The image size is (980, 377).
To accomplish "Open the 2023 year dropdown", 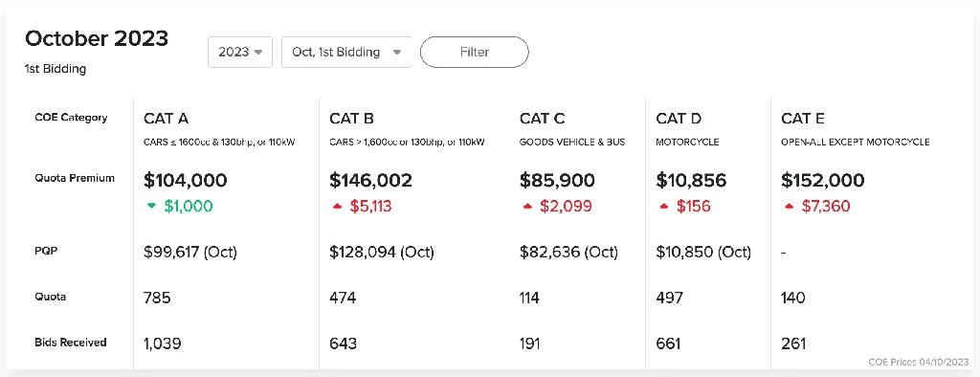I will coord(240,52).
